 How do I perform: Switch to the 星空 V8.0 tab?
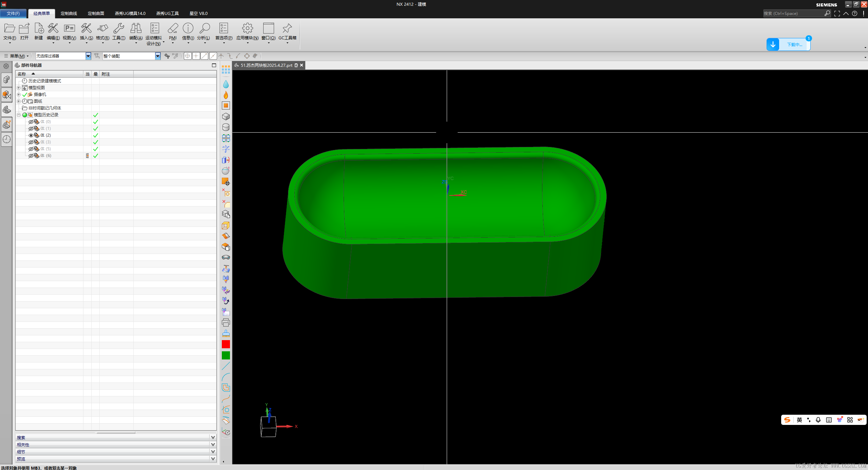pos(198,14)
